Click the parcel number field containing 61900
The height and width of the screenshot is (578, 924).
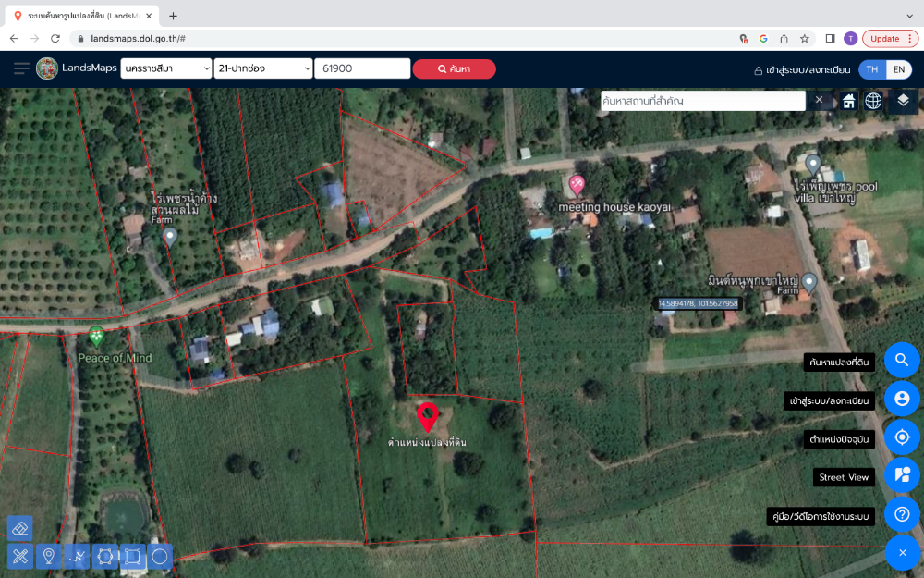[x=362, y=68]
